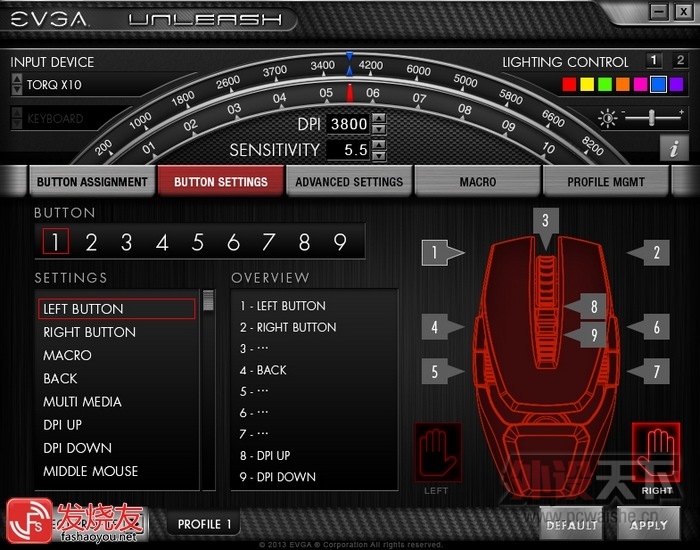Viewport: 700px width, 550px height.
Task: Select the right-hand orientation icon
Action: click(657, 452)
